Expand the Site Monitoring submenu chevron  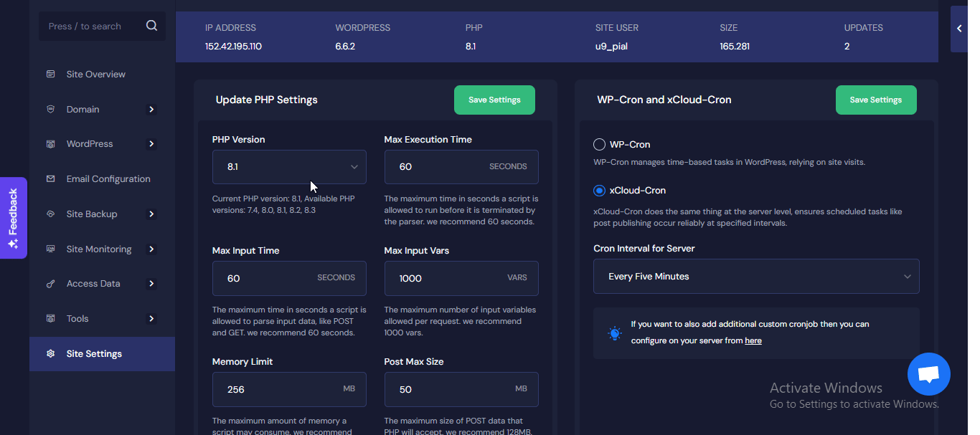pyautogui.click(x=151, y=249)
